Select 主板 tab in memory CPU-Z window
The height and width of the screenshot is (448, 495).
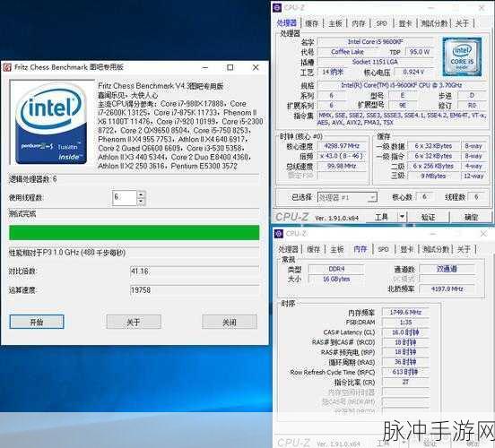coord(337,249)
